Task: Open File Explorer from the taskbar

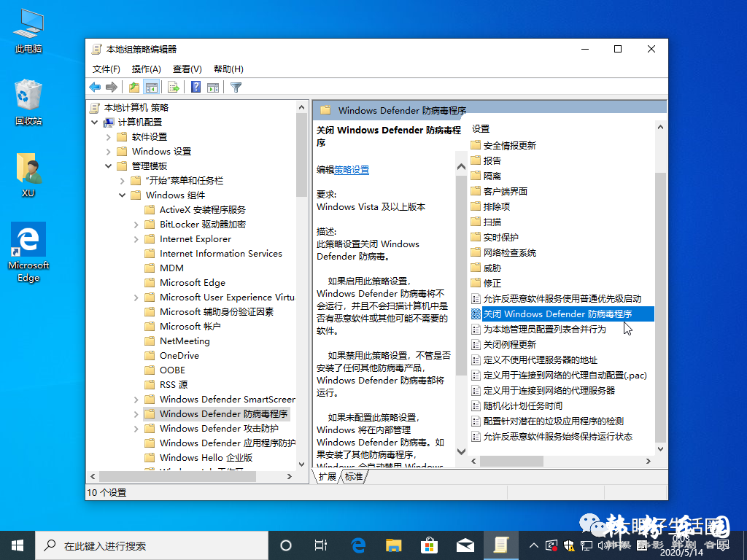Action: point(393,545)
